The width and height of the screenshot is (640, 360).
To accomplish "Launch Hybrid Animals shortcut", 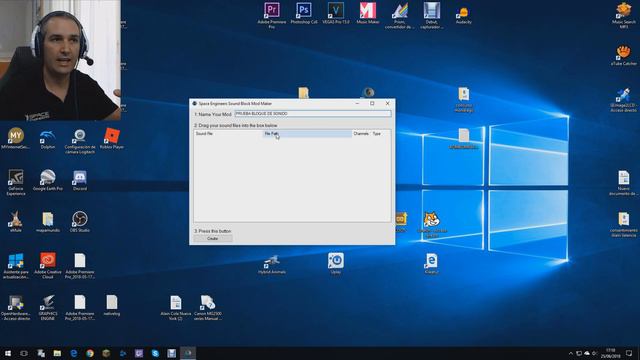I will pyautogui.click(x=272, y=264).
